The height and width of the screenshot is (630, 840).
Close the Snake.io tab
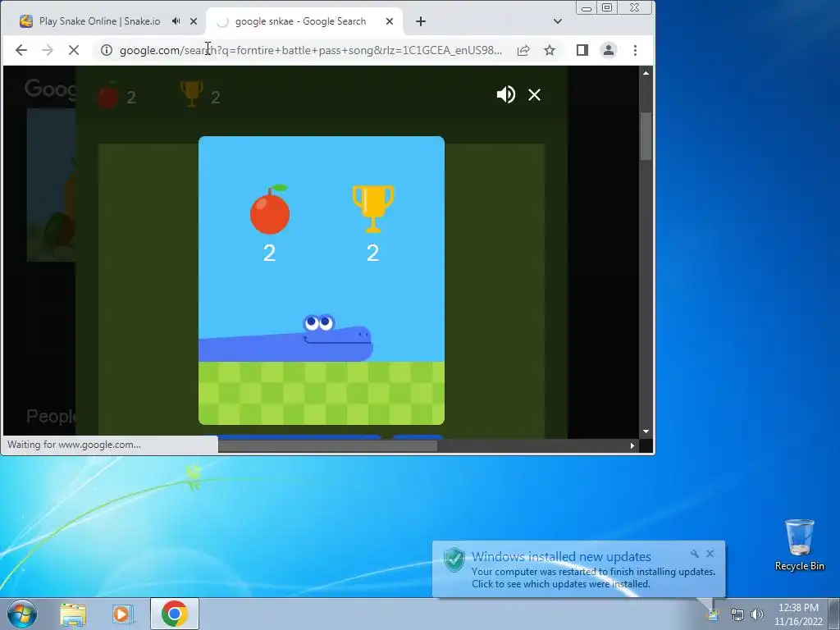194,21
